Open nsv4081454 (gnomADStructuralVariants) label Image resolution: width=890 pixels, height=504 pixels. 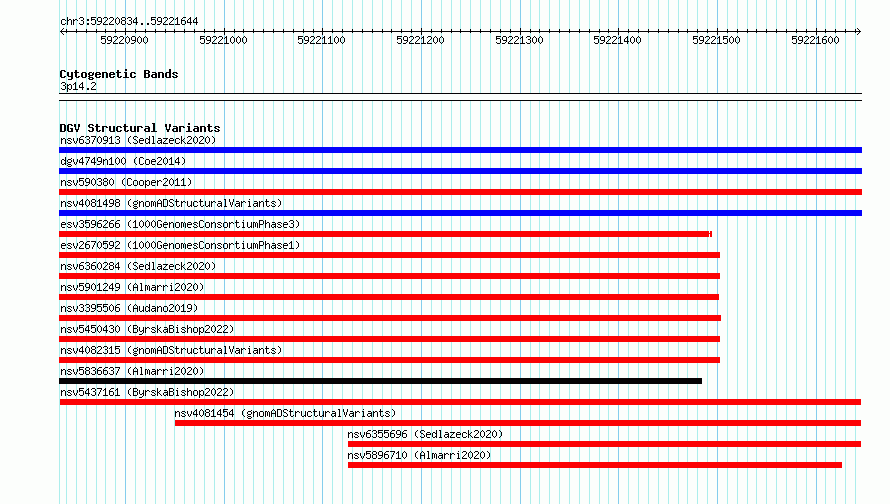285,413
